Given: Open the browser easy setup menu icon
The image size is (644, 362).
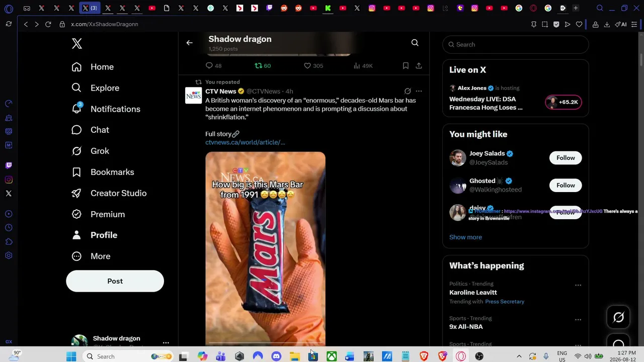Looking at the screenshot, I should click(x=634, y=24).
